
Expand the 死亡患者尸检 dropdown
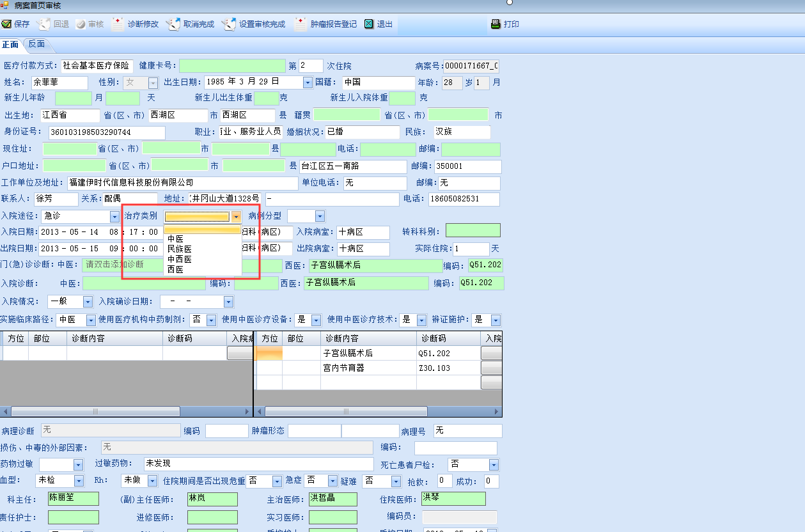[494, 465]
